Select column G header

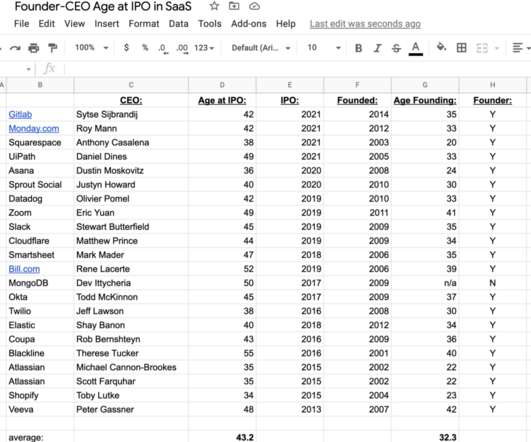[x=425, y=85]
